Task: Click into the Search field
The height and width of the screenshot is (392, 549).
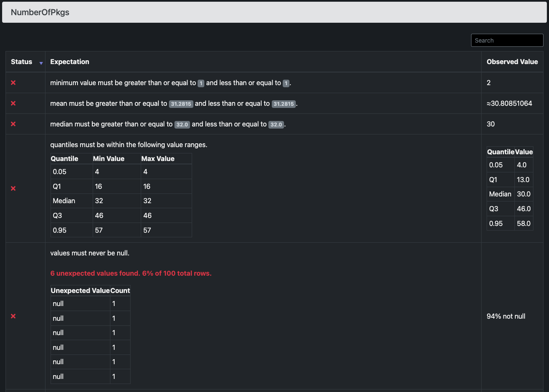Action: pos(507,40)
